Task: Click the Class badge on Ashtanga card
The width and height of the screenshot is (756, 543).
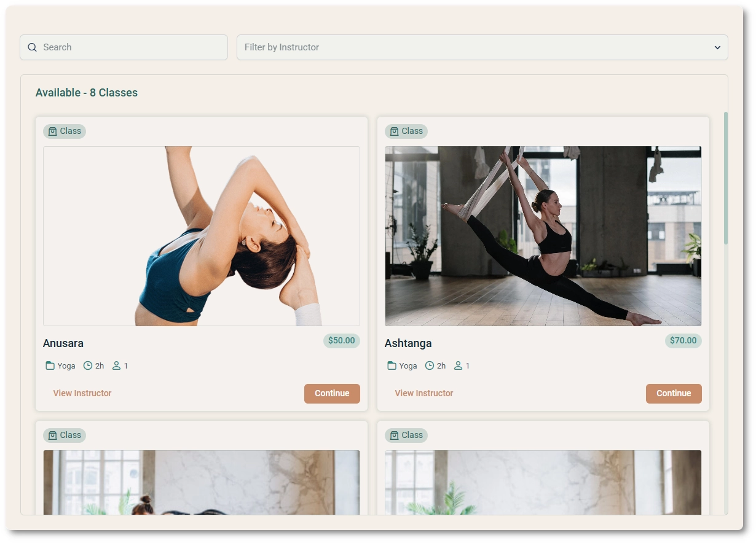Action: click(x=406, y=131)
